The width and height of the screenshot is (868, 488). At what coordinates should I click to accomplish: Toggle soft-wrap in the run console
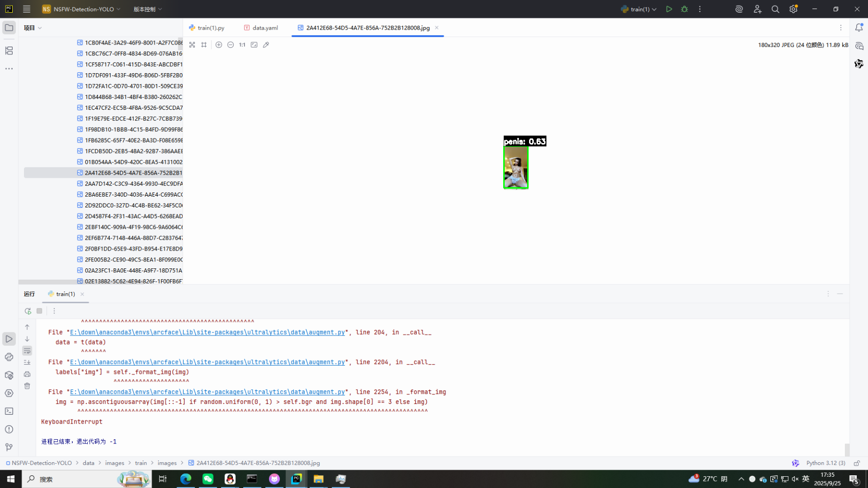tap(27, 351)
